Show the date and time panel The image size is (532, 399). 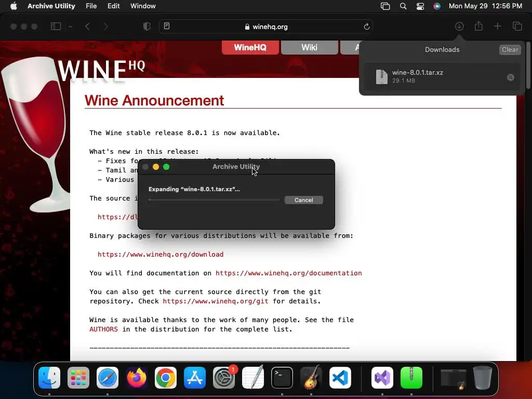[x=485, y=6]
